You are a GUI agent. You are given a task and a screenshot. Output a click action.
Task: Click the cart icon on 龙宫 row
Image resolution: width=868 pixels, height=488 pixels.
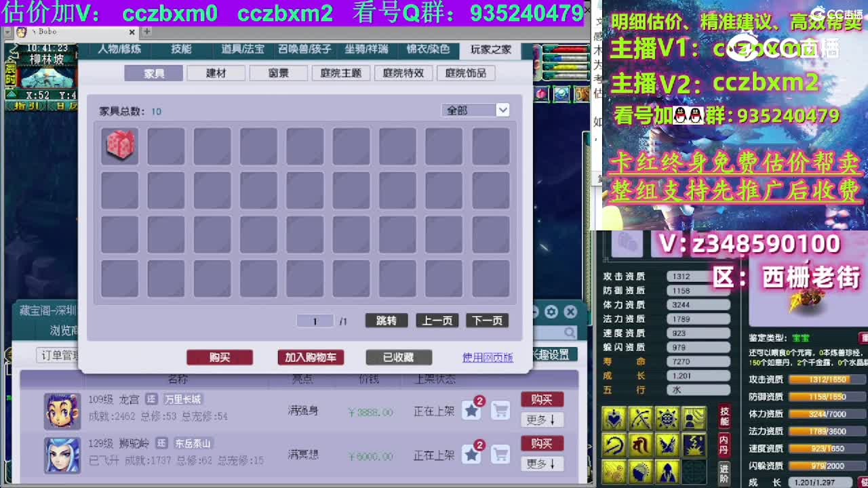pyautogui.click(x=500, y=410)
